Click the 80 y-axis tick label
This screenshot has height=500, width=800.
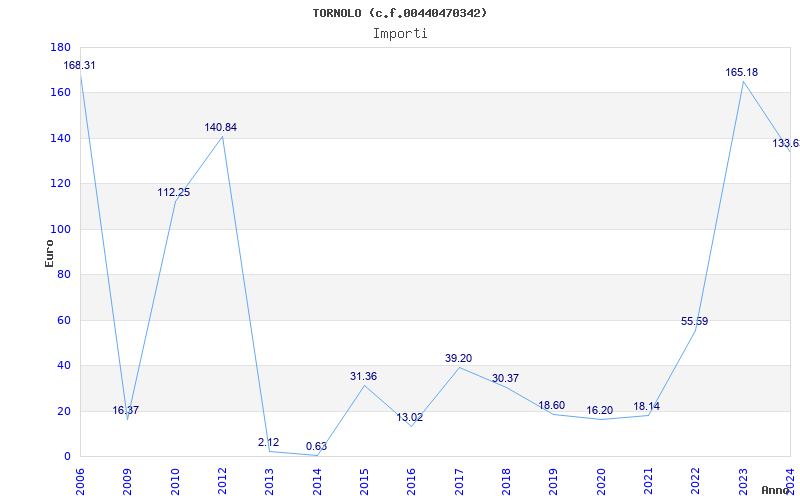coord(64,274)
